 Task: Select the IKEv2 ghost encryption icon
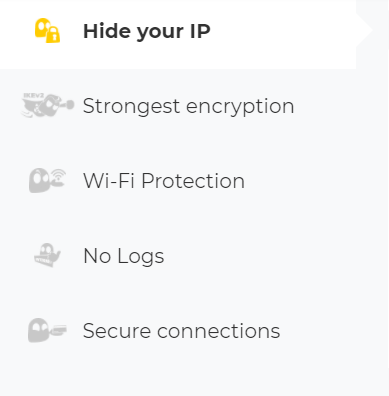[47, 105]
